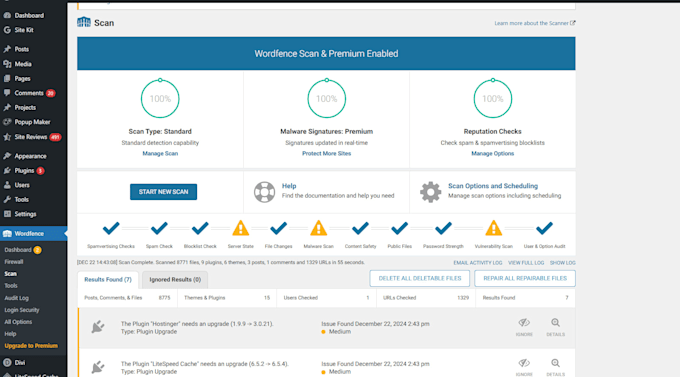The height and width of the screenshot is (377, 680).
Task: Open the Media library menu item
Action: 23,64
